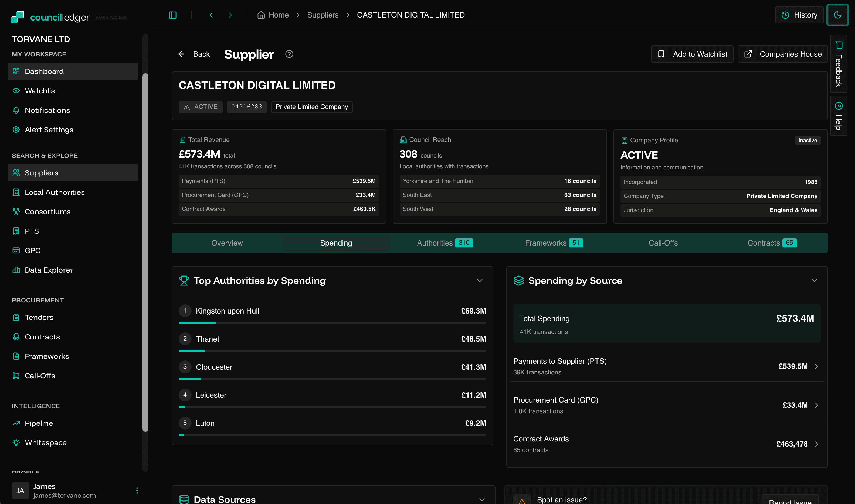Click the Gloucester spending bar
Screen dimensions: 855x504
click(332, 379)
